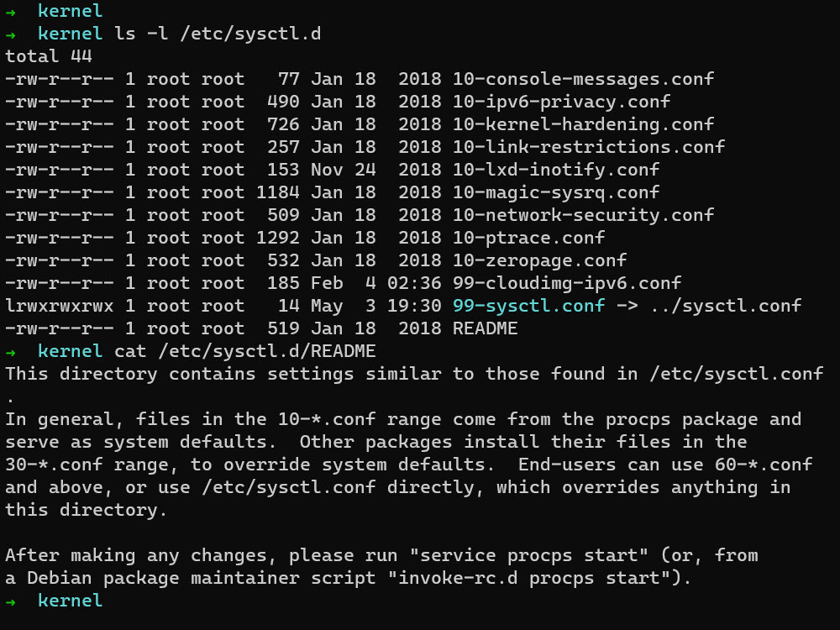Click the cyan 99-sysctl.conf symlink name
Image resolution: width=840 pixels, height=630 pixels.
point(528,306)
